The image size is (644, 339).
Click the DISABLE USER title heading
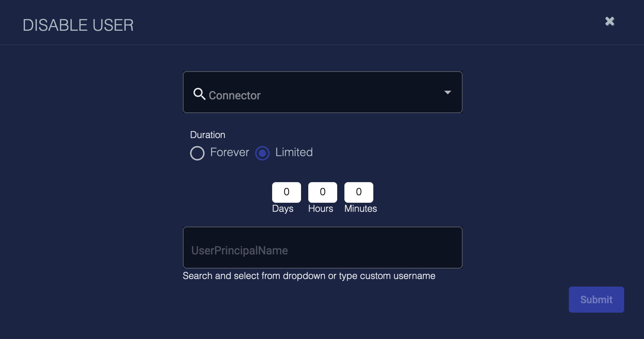78,25
